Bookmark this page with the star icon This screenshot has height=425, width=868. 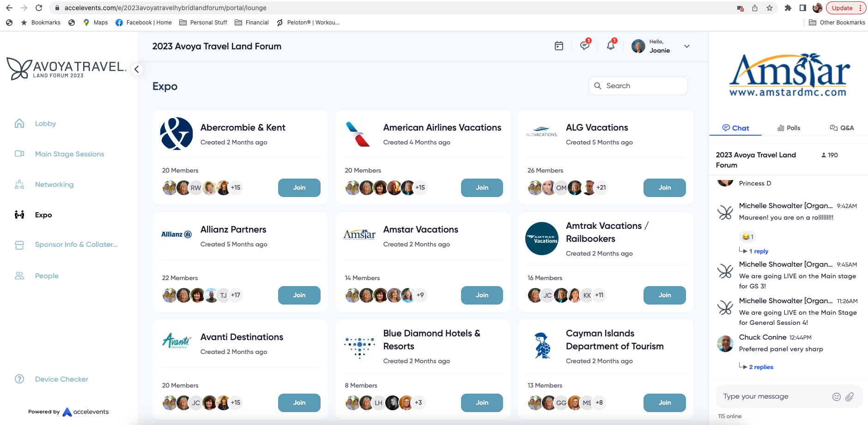(x=770, y=8)
